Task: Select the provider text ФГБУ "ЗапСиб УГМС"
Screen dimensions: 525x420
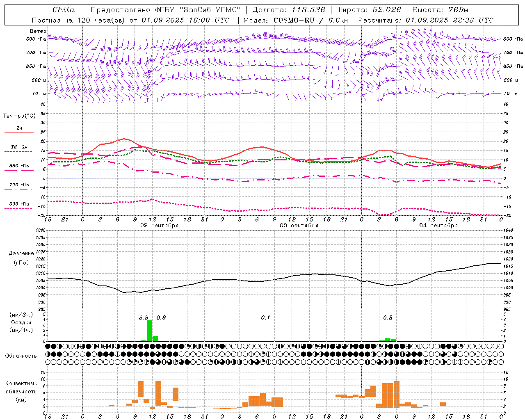Action: pyautogui.click(x=198, y=10)
